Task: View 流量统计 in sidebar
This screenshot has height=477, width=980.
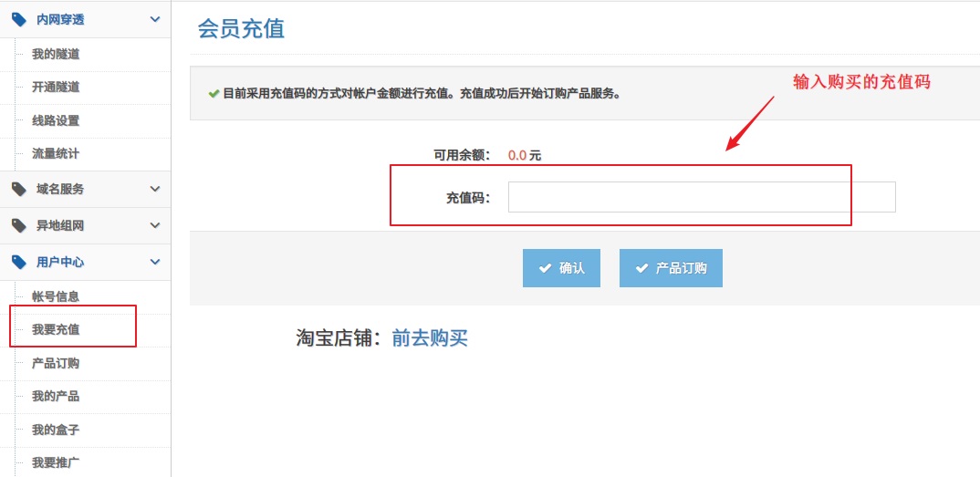Action: 56,154
